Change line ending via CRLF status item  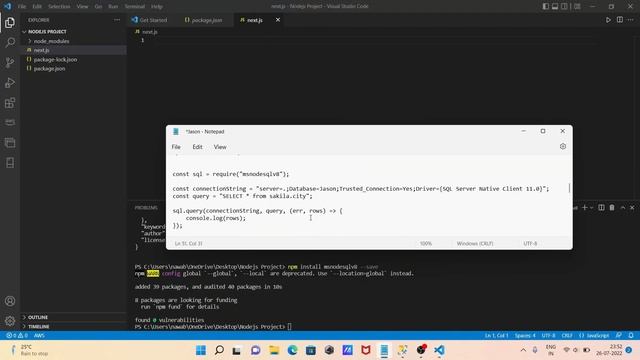point(567,335)
